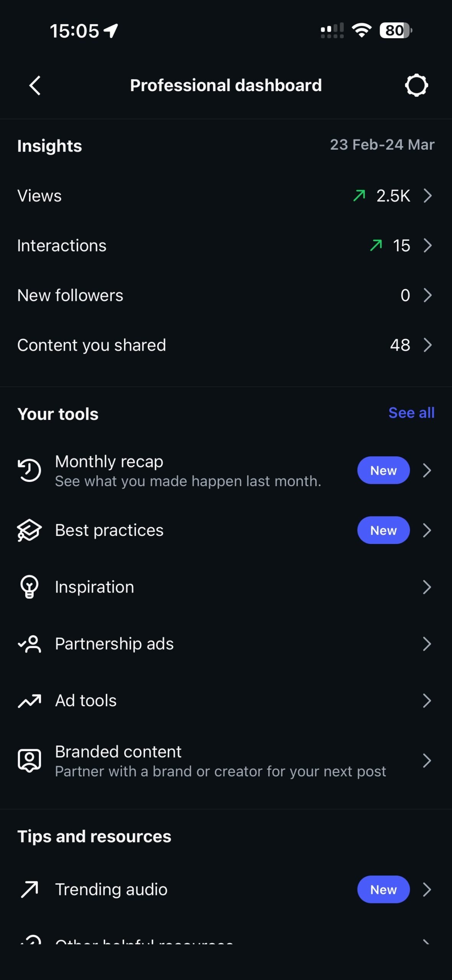Tap New badge beside Best practices
The image size is (452, 980).
(383, 530)
